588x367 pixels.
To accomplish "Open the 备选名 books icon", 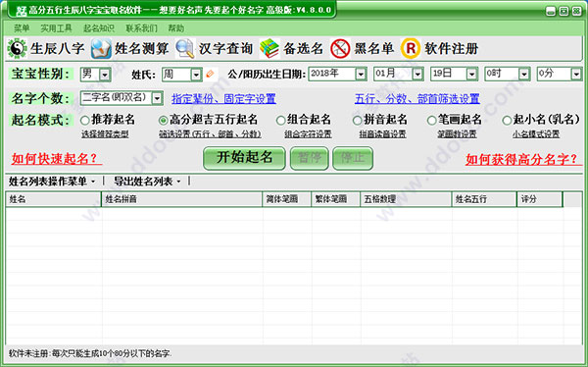I will point(269,48).
